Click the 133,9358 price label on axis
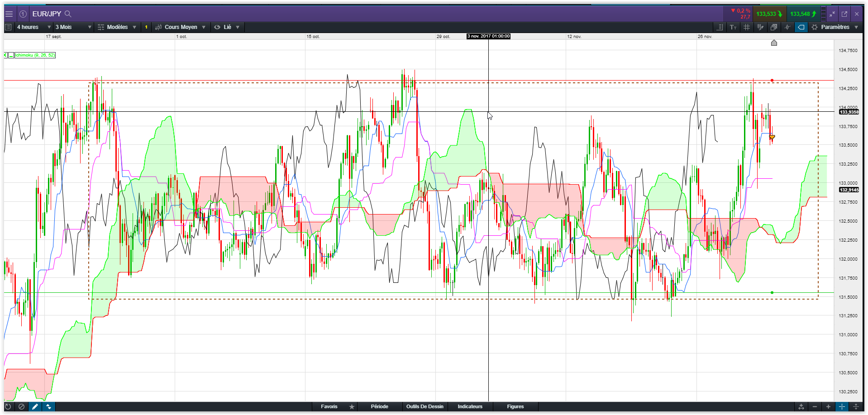The height and width of the screenshot is (415, 868). 849,112
